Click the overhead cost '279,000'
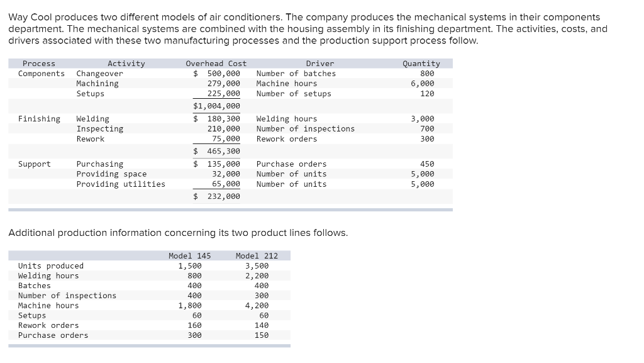 [x=223, y=84]
